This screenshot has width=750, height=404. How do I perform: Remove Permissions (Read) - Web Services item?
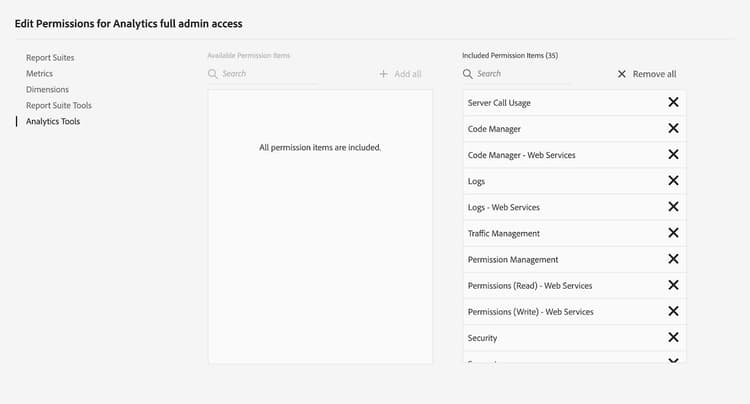(673, 285)
